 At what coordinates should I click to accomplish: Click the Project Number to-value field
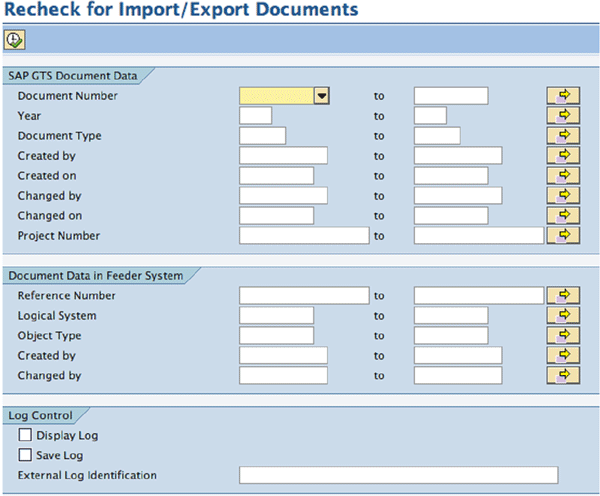click(479, 235)
